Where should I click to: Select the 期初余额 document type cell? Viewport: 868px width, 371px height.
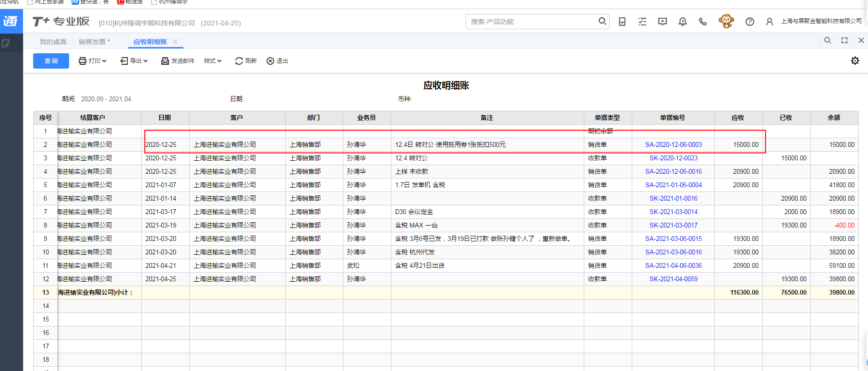point(608,131)
